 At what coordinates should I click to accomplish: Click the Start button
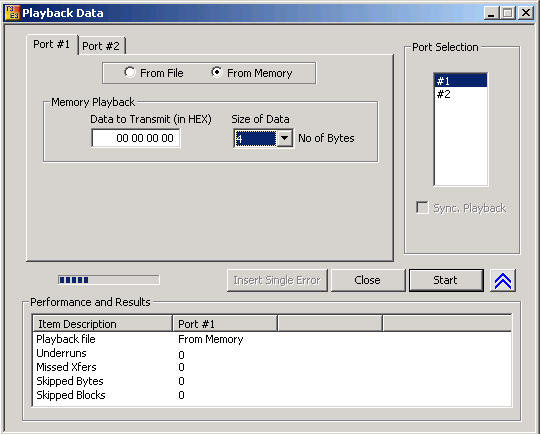coord(446,280)
